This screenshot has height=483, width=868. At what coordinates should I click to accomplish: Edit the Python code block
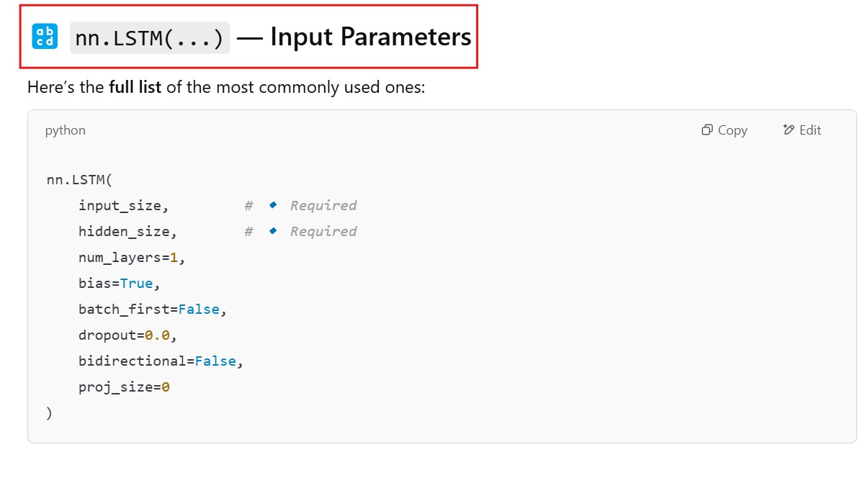pyautogui.click(x=802, y=130)
